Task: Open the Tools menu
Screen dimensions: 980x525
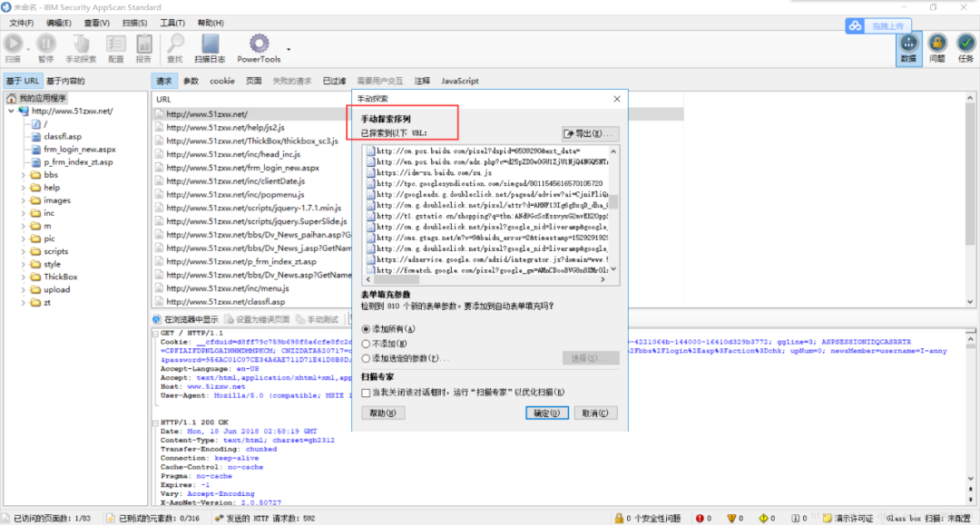Action: [x=171, y=23]
